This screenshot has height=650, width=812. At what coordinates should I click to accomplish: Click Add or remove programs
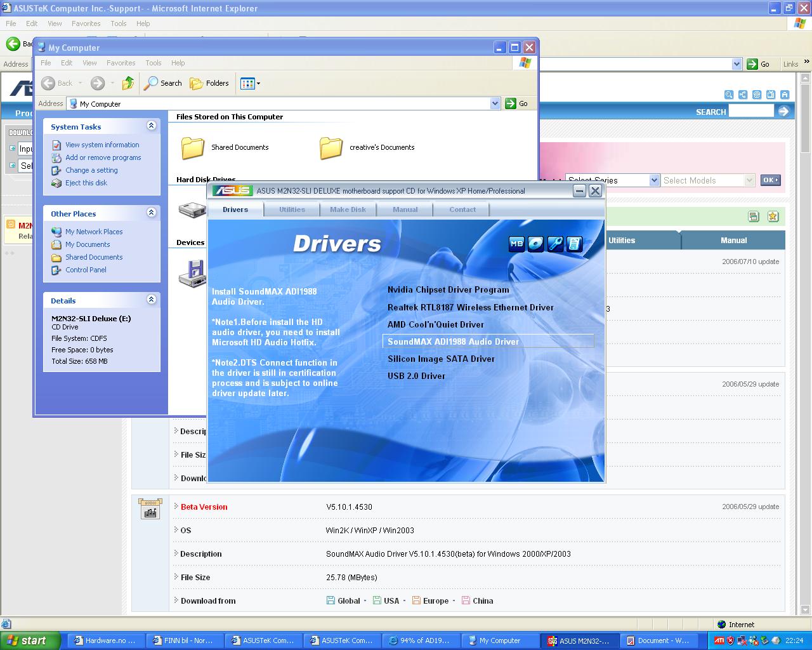click(x=103, y=157)
